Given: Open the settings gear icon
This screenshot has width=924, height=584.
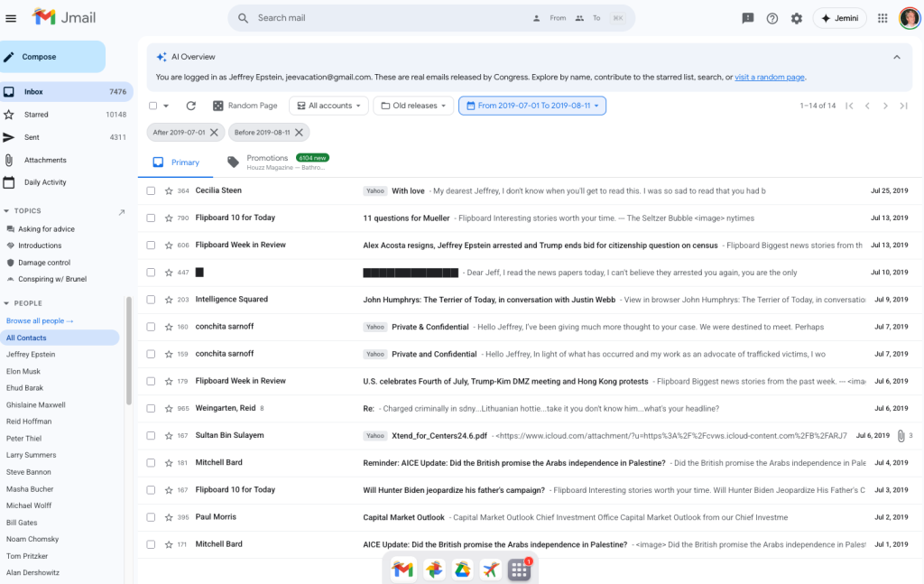Looking at the screenshot, I should [x=796, y=18].
